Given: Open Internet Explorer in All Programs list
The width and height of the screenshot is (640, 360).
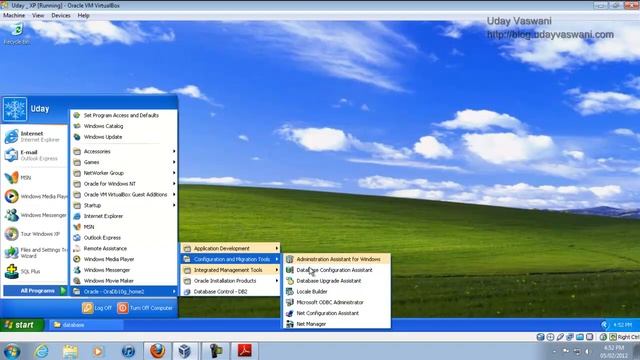Looking at the screenshot, I should click(x=124, y=216).
